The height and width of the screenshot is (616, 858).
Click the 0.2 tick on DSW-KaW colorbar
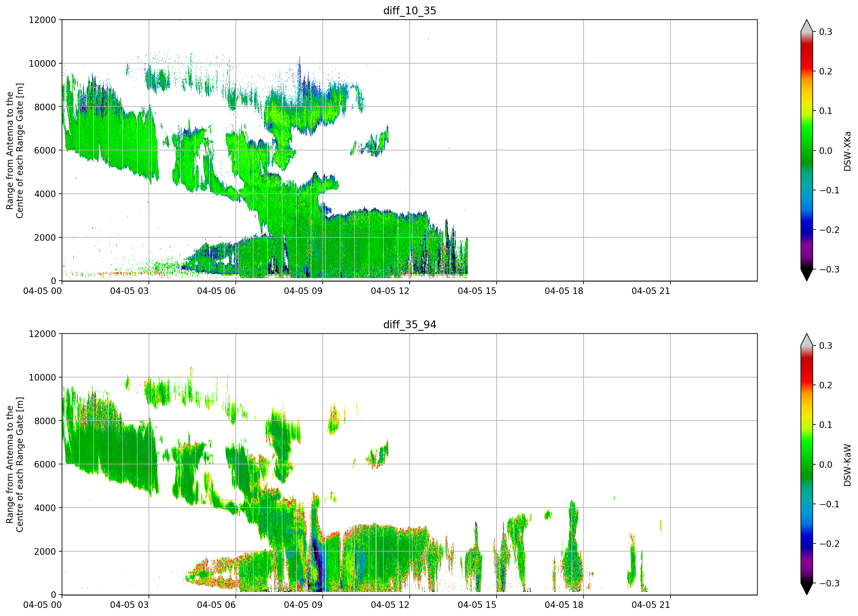click(x=826, y=385)
